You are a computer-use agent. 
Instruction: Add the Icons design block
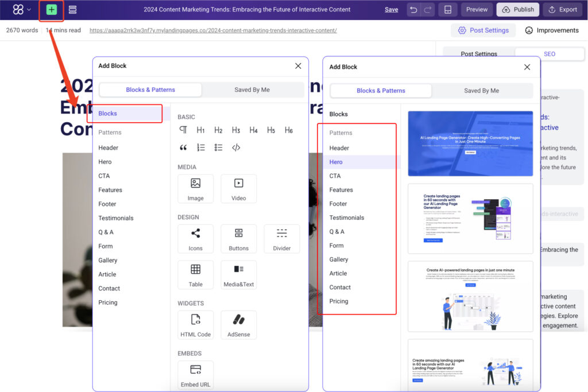pos(195,239)
